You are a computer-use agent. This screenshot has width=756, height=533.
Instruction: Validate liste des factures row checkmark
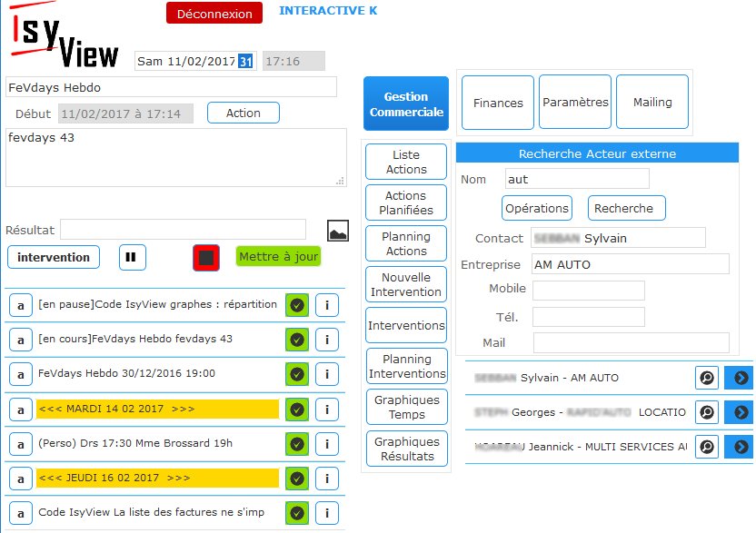point(297,513)
